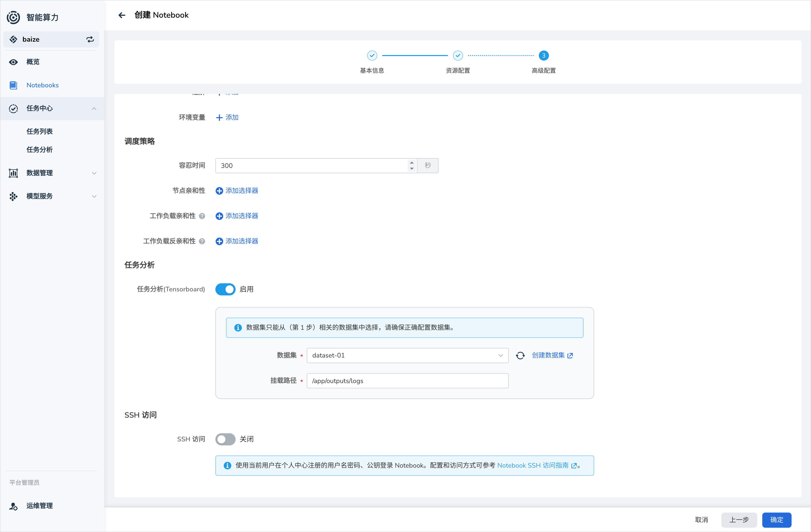
Task: Open Notebooks in the sidebar
Action: pyautogui.click(x=52, y=85)
